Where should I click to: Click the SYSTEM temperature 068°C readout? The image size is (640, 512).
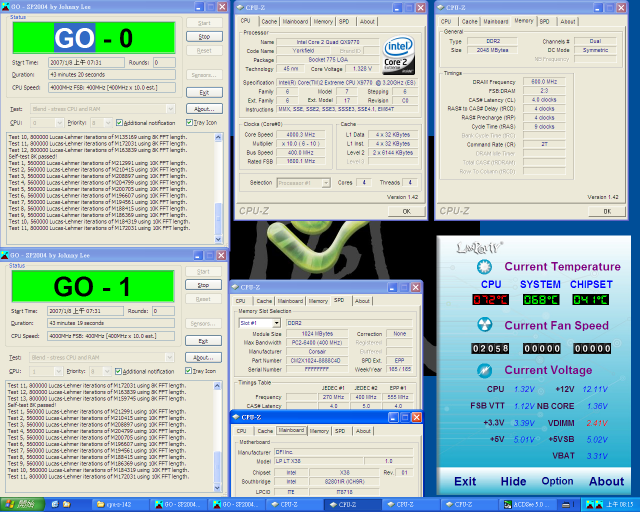[541, 300]
